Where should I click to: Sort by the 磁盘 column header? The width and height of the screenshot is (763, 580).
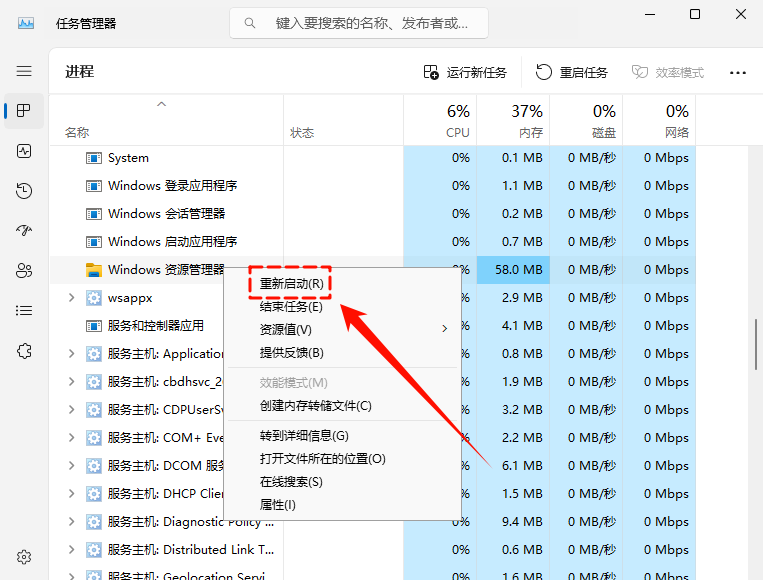(586, 120)
